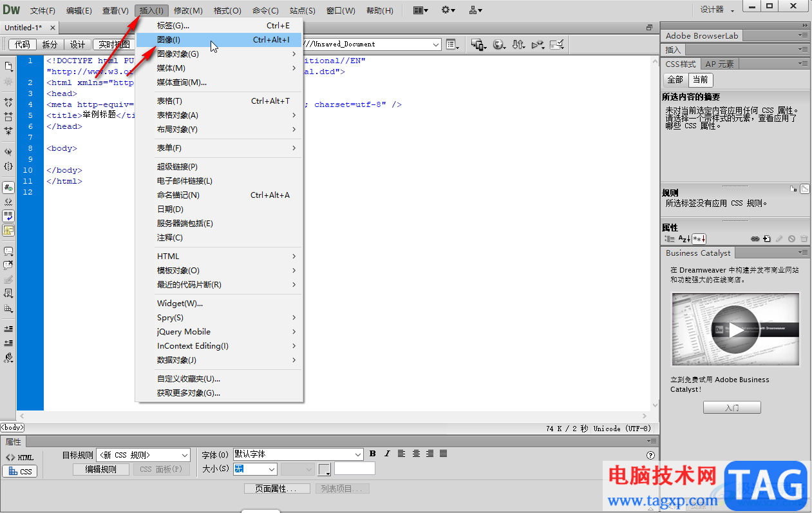Open the Business Catalyst panel options menu
The width and height of the screenshot is (812, 513).
point(802,253)
